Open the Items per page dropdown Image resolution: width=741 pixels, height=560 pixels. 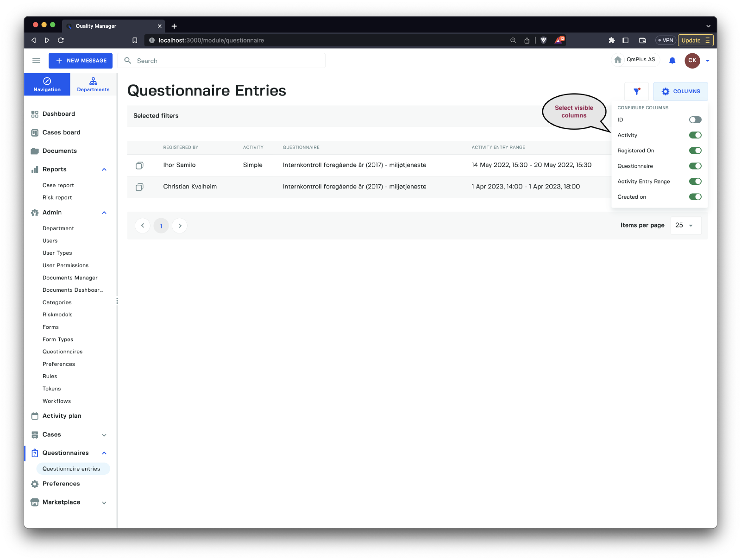(x=685, y=226)
